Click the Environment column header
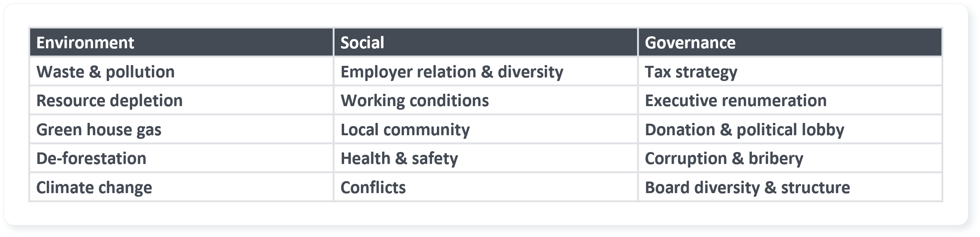 181,42
